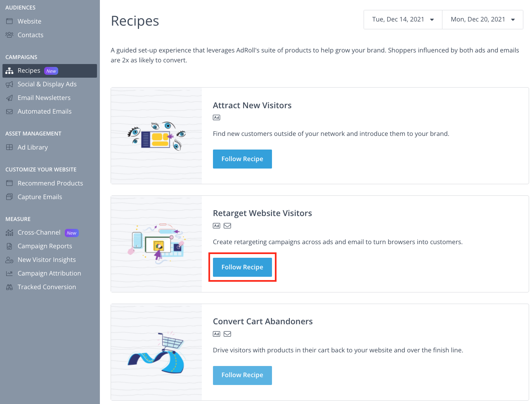Viewport: 532px width, 404px height.
Task: Click the New Visitor Insights icon
Action: pos(9,260)
